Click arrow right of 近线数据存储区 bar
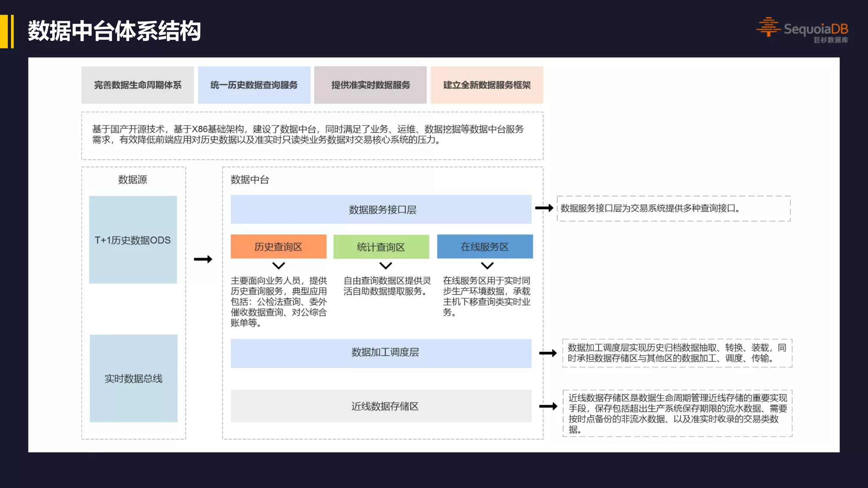Viewport: 868px width, 488px height. pos(548,406)
